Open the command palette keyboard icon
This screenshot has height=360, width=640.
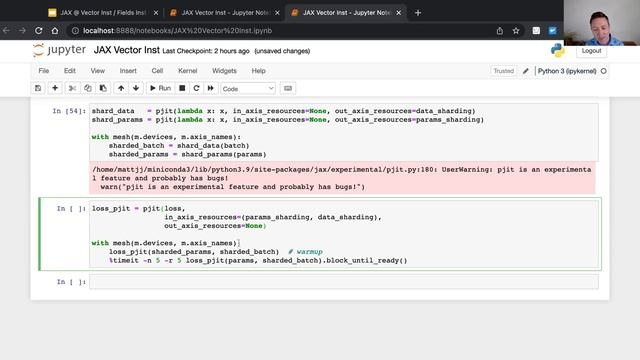pos(288,88)
